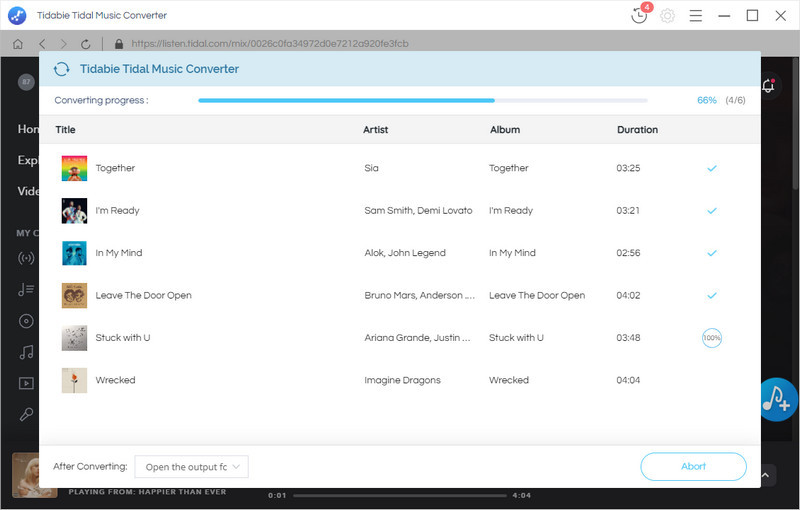
Task: Click the checkmark for Leave The Door Open
Action: 712,296
